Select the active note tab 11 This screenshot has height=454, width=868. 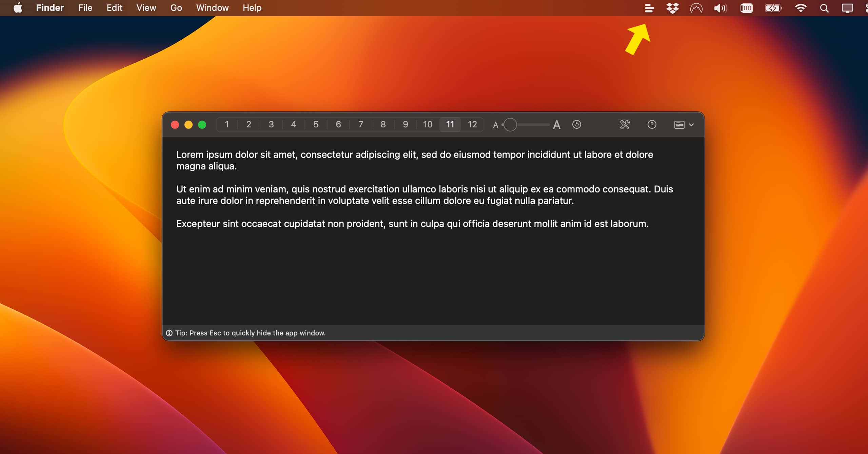[x=450, y=125]
